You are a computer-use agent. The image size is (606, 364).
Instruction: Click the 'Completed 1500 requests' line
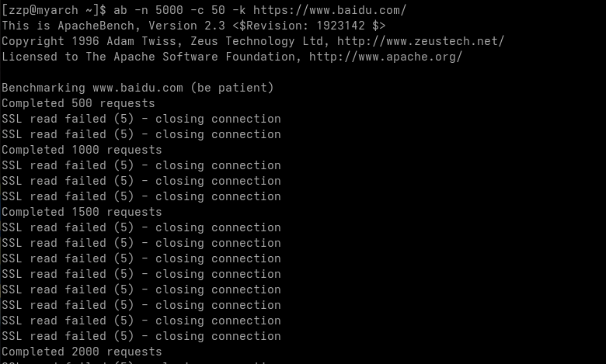pos(82,212)
